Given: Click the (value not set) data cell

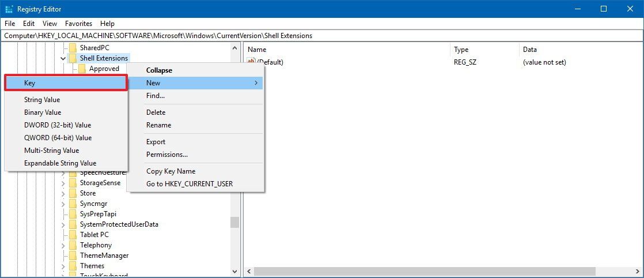Looking at the screenshot, I should point(544,62).
